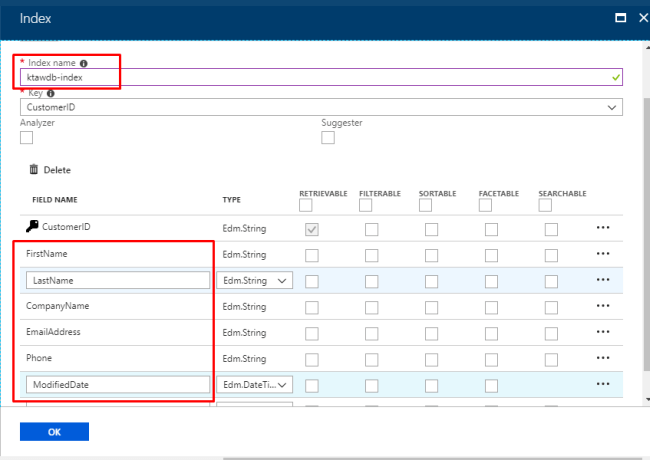Image resolution: width=650 pixels, height=460 pixels.
Task: Open the Key dropdown showing CustomerID
Action: (x=321, y=107)
